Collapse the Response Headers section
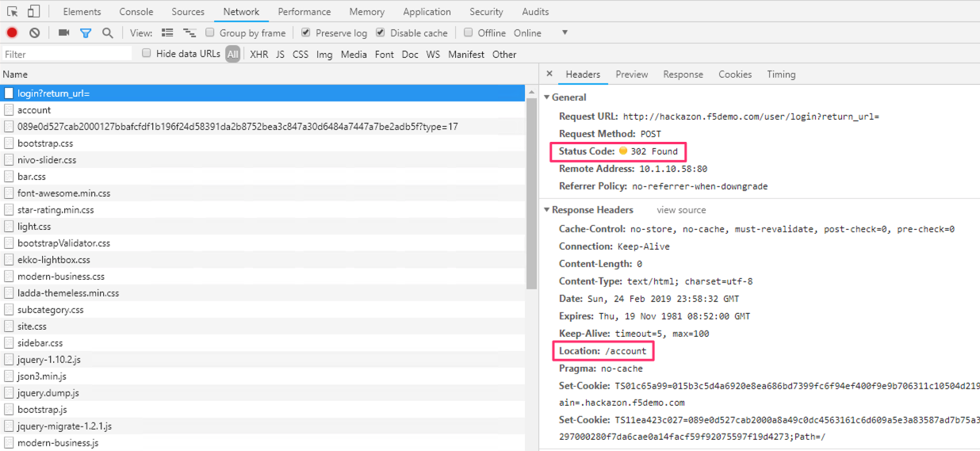Screen dimensions: 980x451 [546, 210]
